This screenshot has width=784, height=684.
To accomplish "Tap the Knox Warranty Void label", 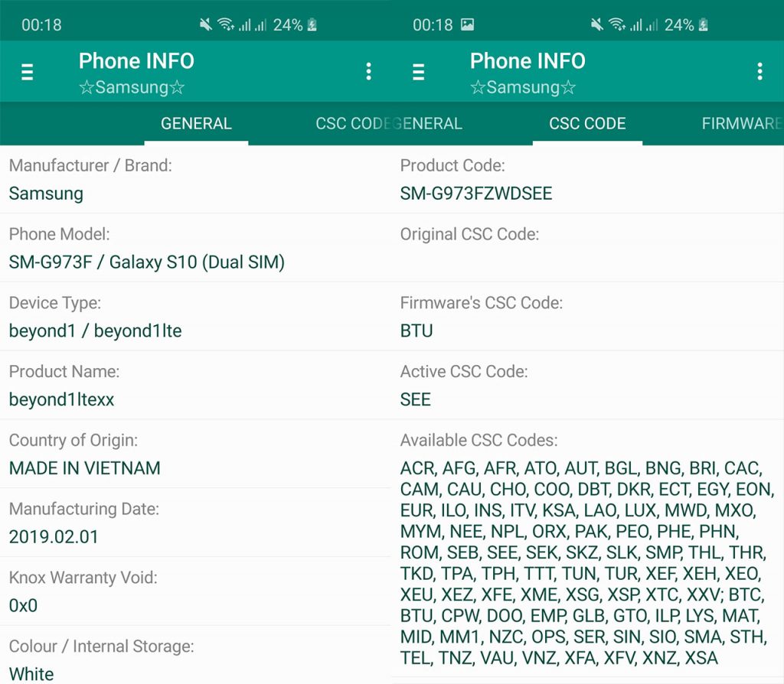I will click(x=83, y=577).
